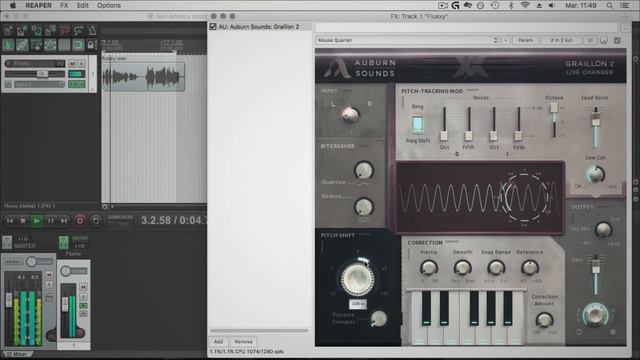Open the Mouse Quartet preset dropdown

click(x=407, y=40)
